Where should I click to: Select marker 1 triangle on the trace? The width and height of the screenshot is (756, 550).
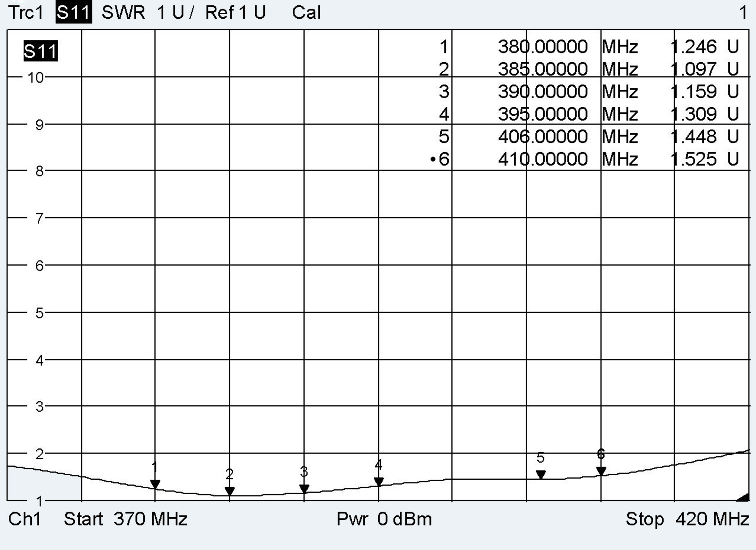pos(155,484)
